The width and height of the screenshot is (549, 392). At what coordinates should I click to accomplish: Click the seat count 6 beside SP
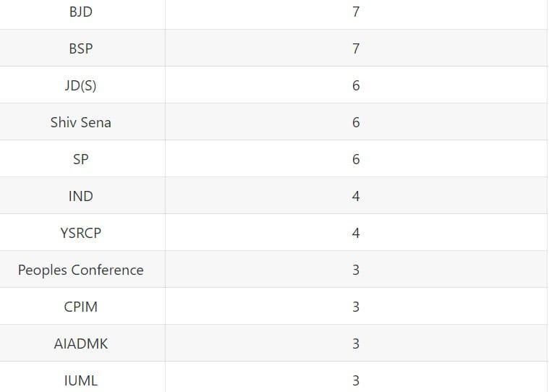click(356, 159)
